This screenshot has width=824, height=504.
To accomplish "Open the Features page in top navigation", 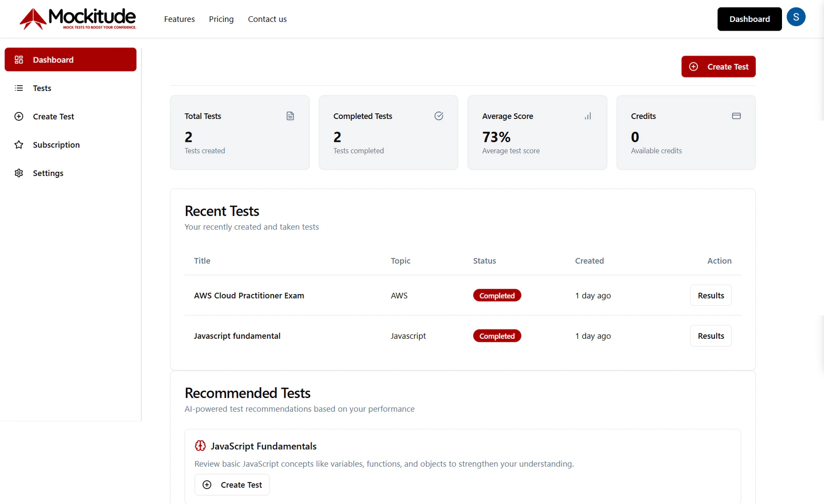I will (179, 19).
